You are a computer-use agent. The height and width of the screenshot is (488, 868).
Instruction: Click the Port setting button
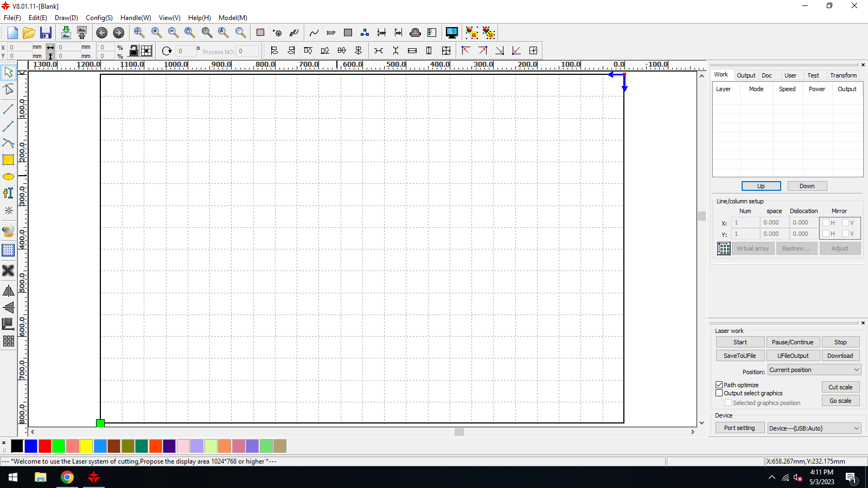[739, 428]
